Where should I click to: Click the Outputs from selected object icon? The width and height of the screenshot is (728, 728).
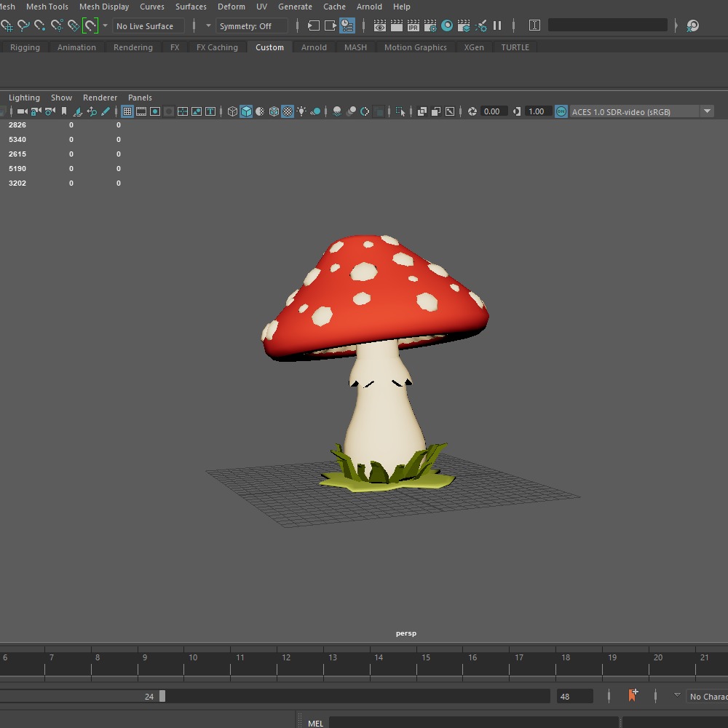pyautogui.click(x=331, y=25)
